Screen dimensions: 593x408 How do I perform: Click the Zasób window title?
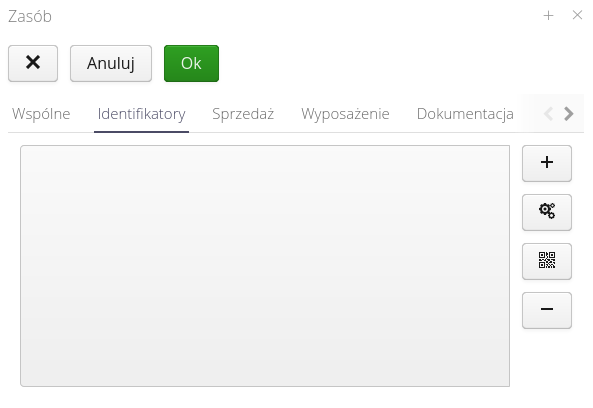click(30, 16)
